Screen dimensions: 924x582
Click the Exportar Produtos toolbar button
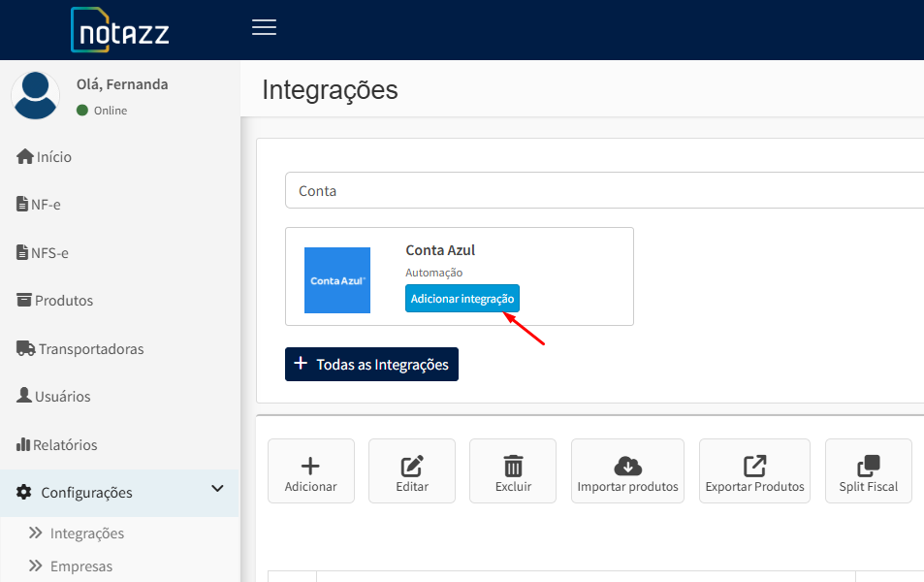click(754, 471)
